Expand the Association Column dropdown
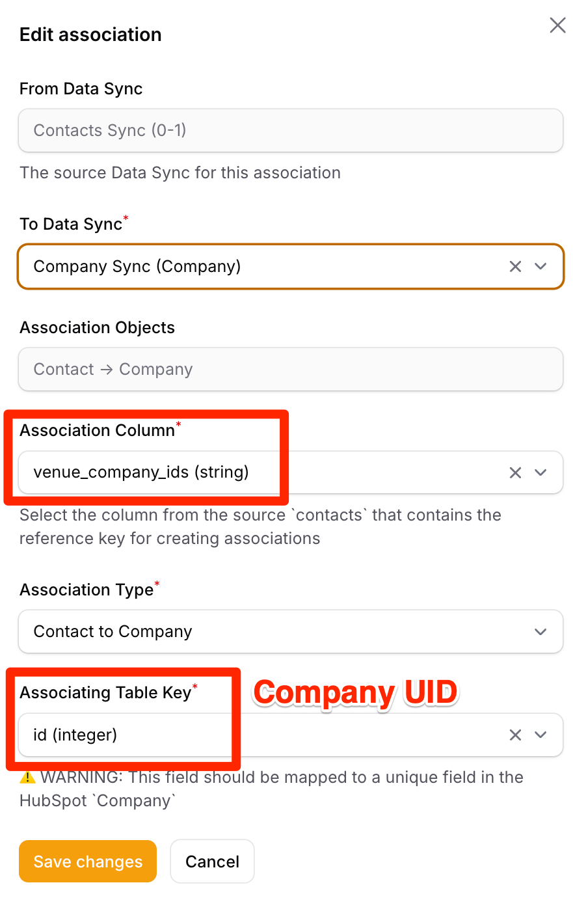The width and height of the screenshot is (588, 898). [x=541, y=472]
